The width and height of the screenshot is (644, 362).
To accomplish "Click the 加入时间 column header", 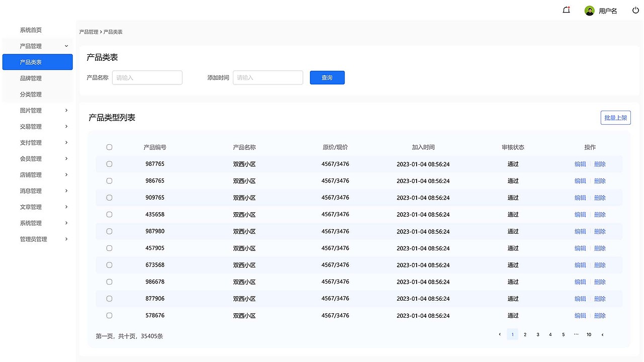I will pos(423,147).
